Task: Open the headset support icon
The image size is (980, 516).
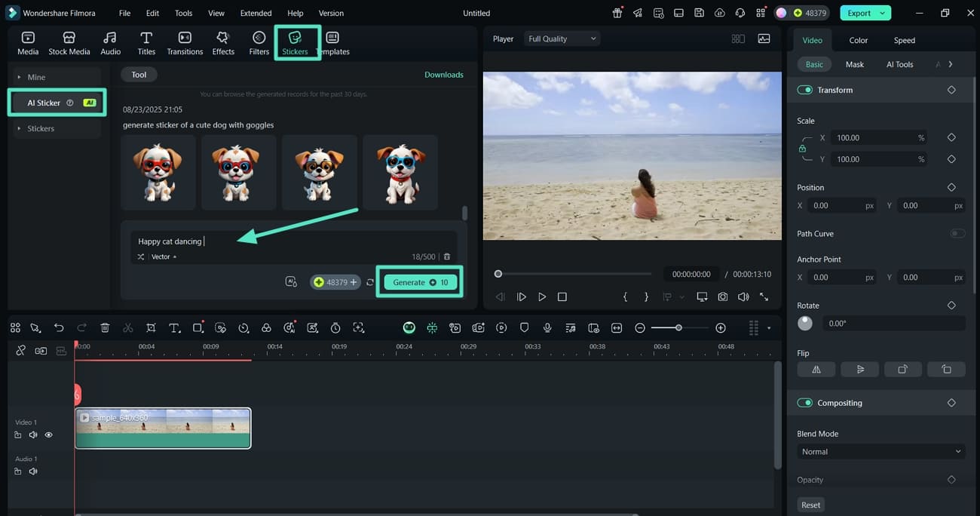Action: [740, 13]
